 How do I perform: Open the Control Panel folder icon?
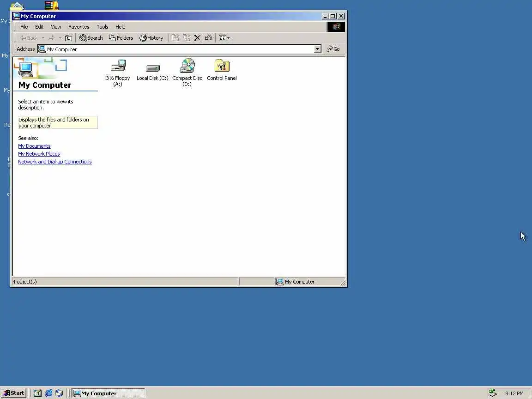[222, 66]
